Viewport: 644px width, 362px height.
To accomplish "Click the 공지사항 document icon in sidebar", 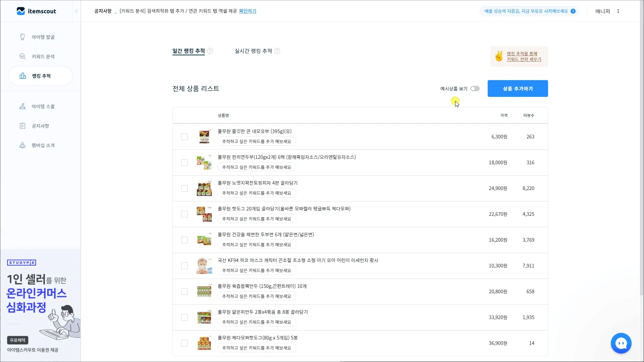I will click(x=22, y=126).
